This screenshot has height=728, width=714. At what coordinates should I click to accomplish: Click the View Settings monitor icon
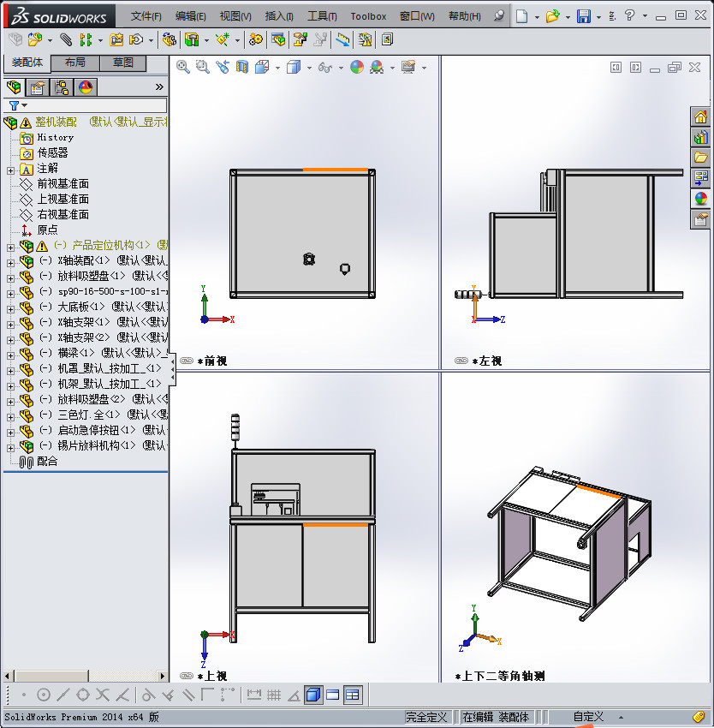pos(408,68)
